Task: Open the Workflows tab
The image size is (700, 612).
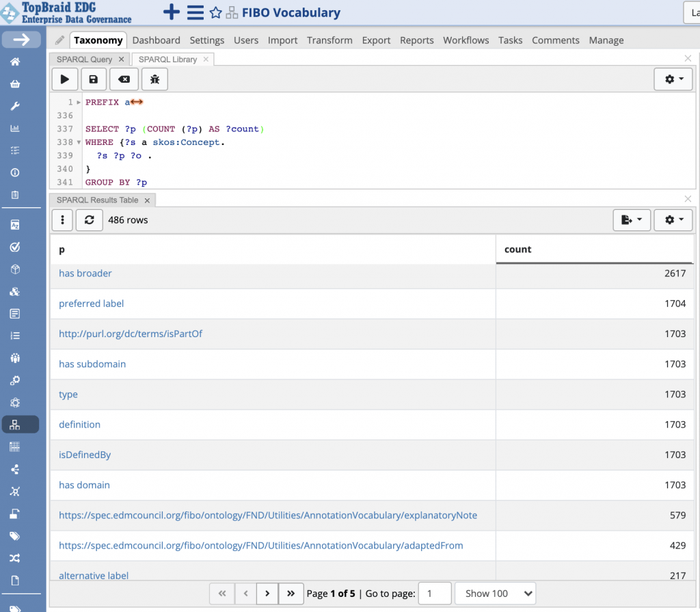Action: point(466,40)
